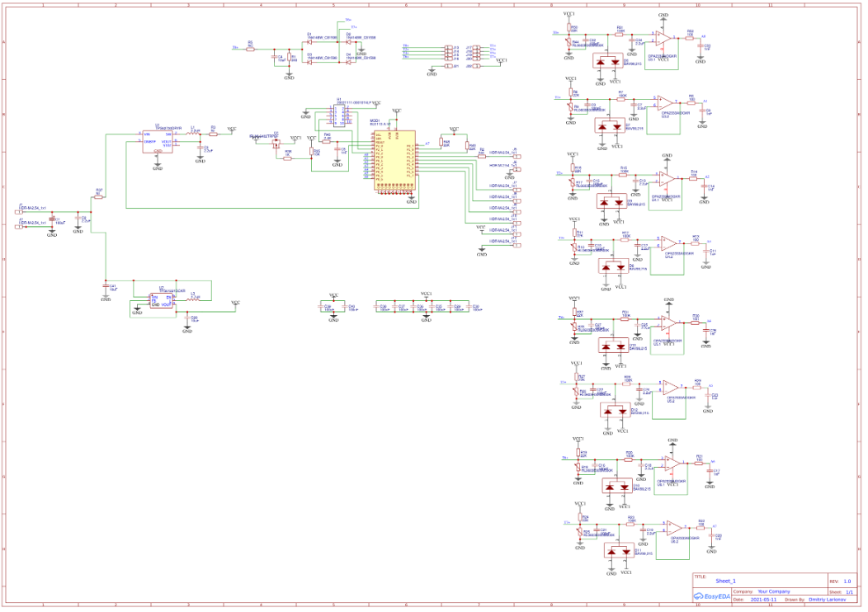Click the EasyEDA logo in title block
This screenshot has width=868, height=612.
pyautogui.click(x=709, y=596)
